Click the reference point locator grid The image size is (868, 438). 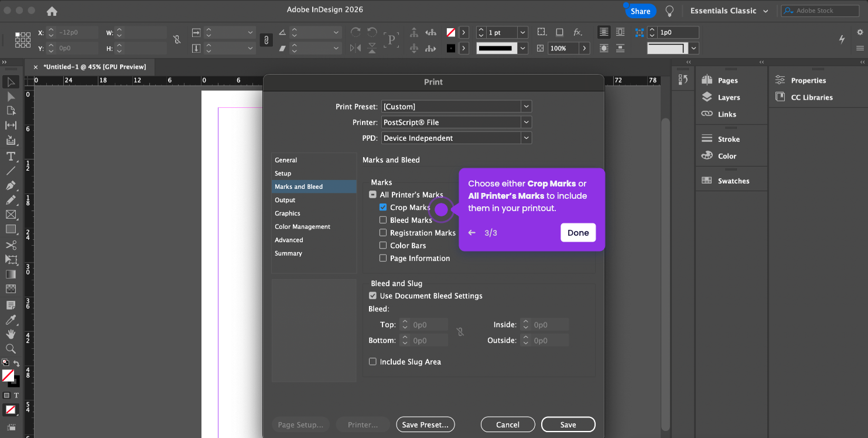point(23,40)
